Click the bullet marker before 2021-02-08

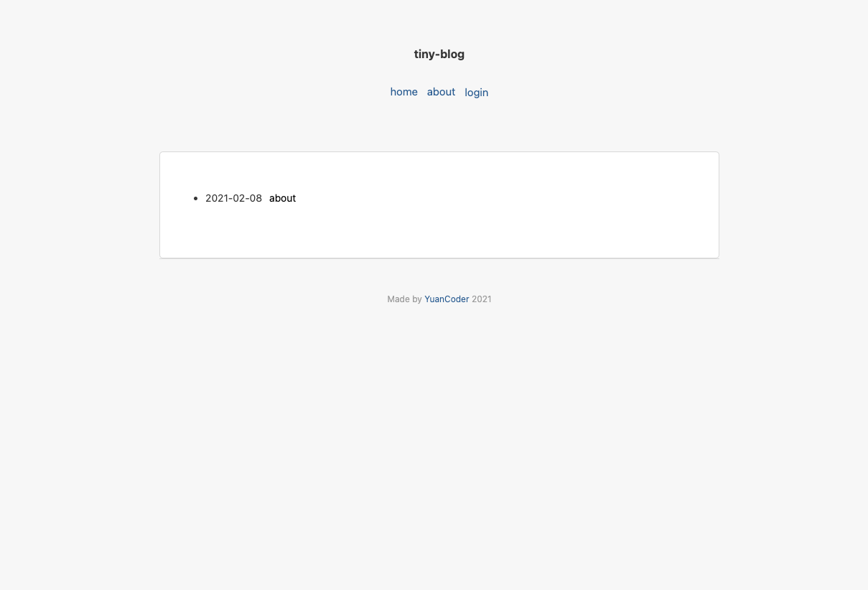click(x=195, y=198)
